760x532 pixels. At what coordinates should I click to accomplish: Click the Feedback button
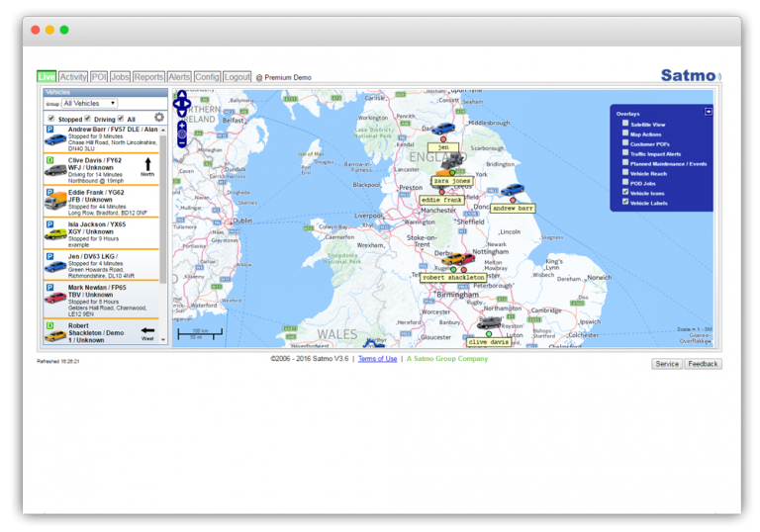703,364
